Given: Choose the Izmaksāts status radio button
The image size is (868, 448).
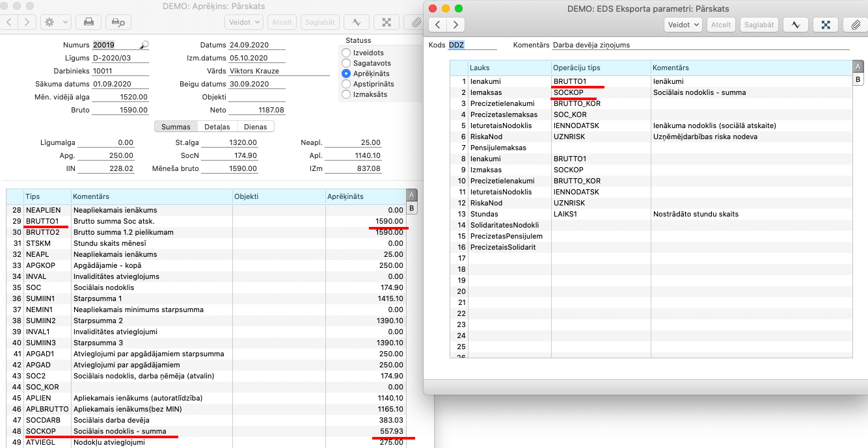Looking at the screenshot, I should point(346,94).
